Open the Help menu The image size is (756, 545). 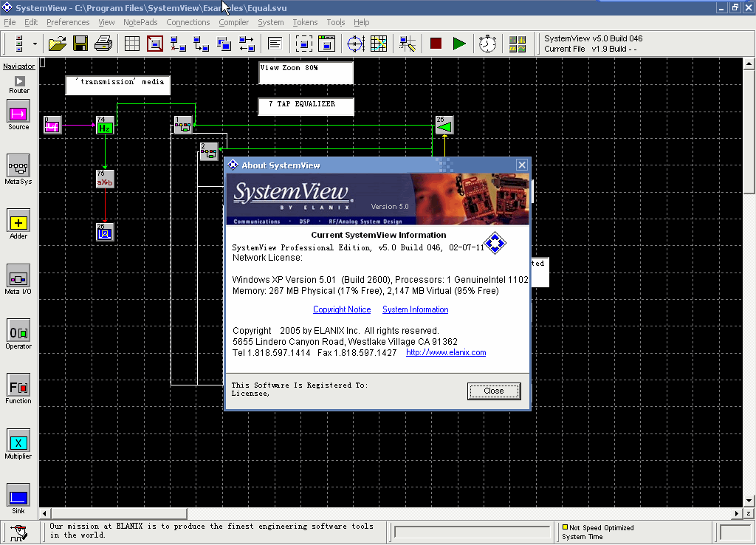361,22
